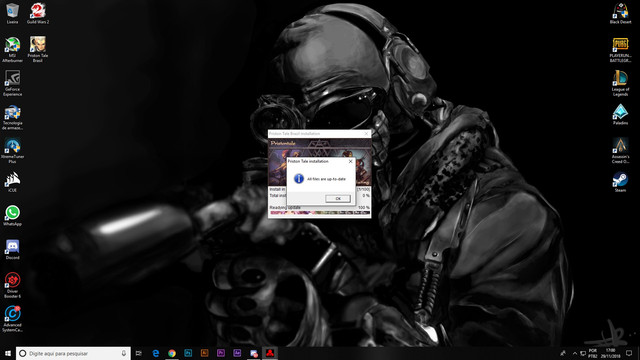
Task: Open Paladins desktop shortcut
Action: click(x=620, y=114)
